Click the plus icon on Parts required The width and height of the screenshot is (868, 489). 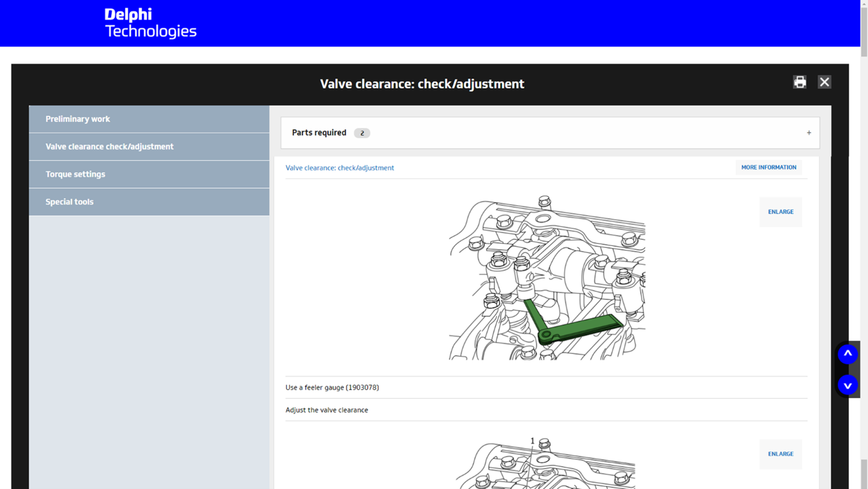[809, 133]
